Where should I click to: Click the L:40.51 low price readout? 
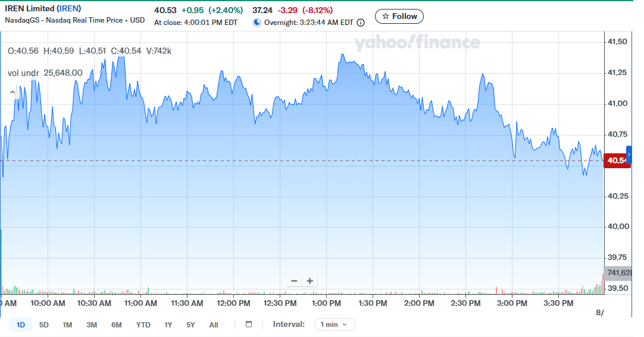(92, 51)
